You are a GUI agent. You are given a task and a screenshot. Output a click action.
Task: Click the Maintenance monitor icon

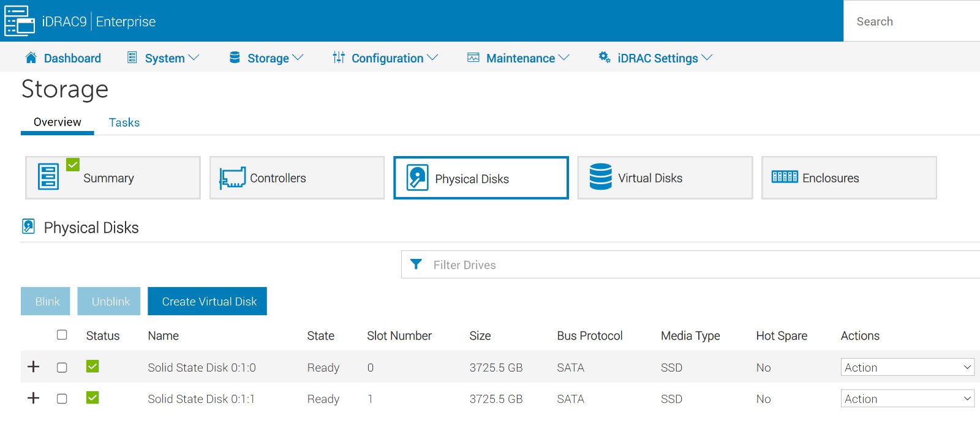[473, 58]
